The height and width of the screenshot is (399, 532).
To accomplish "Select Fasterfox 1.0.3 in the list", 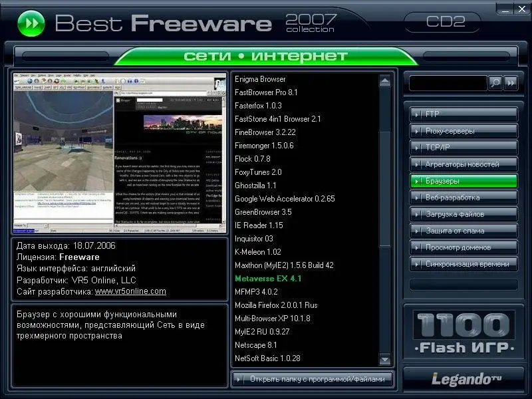I will pos(258,106).
